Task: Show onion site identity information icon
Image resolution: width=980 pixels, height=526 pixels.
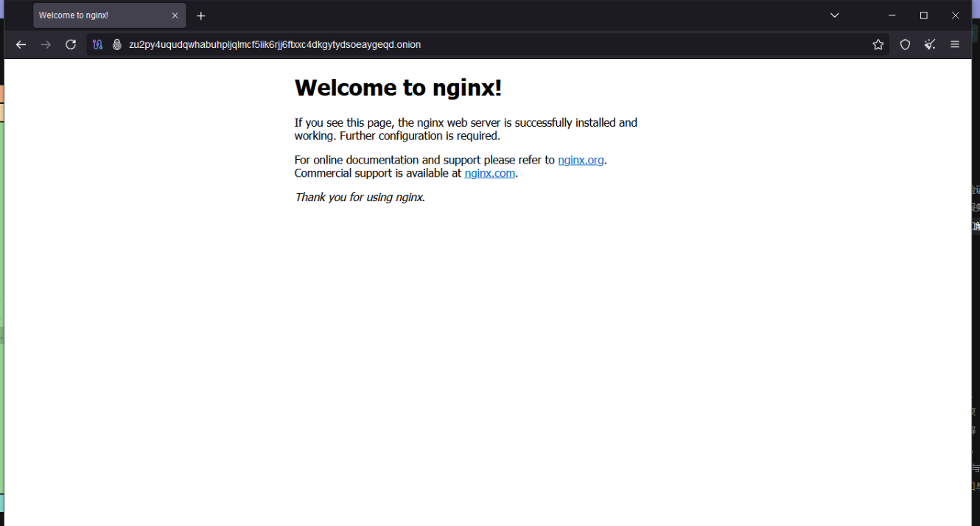Action: click(116, 45)
